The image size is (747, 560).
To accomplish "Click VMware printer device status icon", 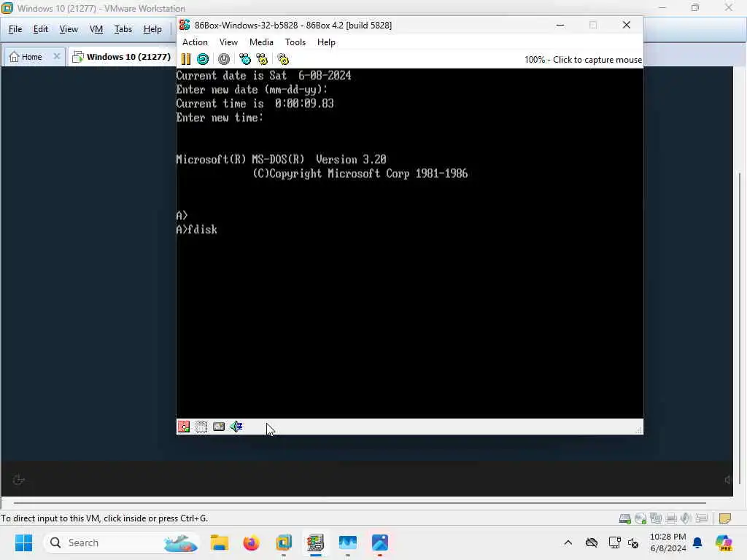I will coord(671,518).
